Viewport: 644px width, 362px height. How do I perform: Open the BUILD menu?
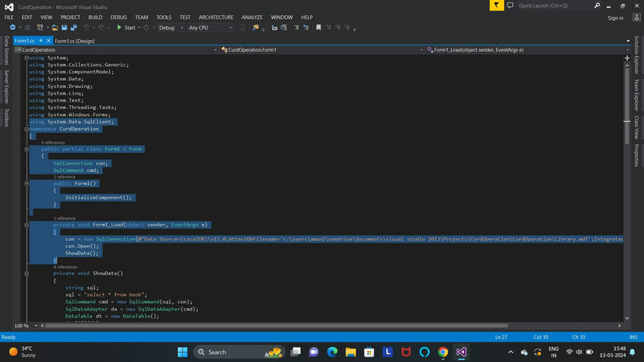(95, 17)
